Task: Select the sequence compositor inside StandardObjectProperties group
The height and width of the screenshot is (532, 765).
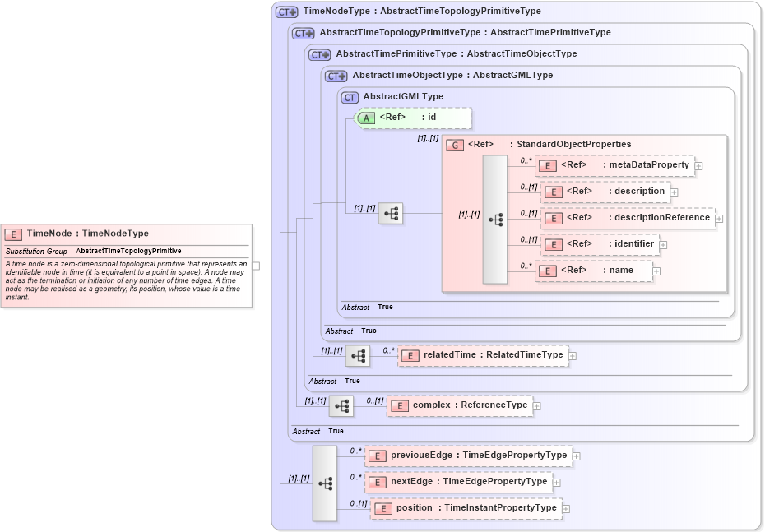Action: [495, 220]
